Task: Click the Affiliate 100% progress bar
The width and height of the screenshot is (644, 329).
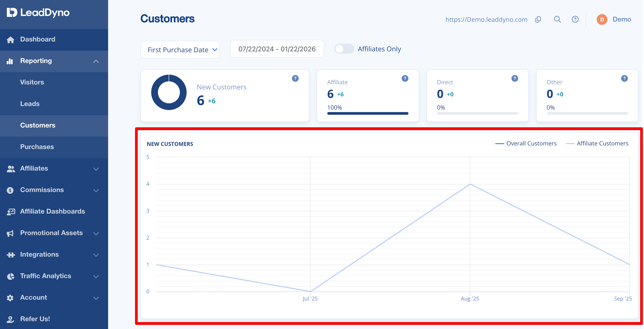Action: (x=367, y=113)
